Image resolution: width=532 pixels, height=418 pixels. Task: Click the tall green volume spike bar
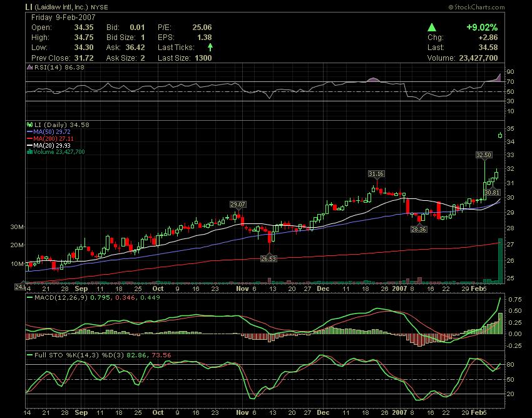tap(500, 260)
